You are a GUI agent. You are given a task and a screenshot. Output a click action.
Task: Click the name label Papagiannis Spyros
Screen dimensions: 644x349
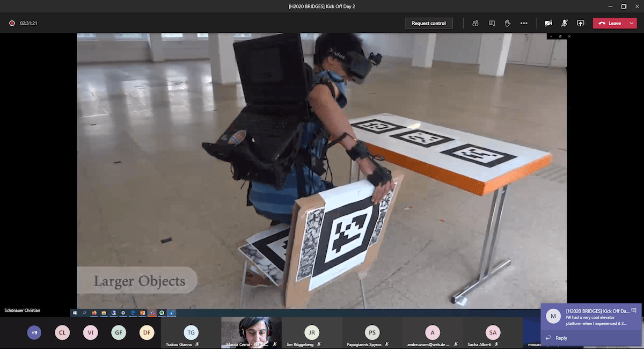point(364,344)
